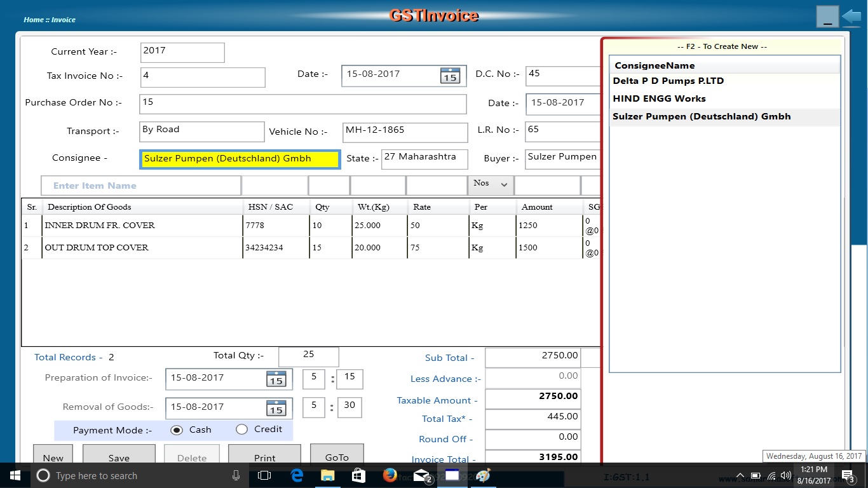The image size is (868, 488).
Task: Focus the Transport field showing By Road
Action: tap(202, 132)
